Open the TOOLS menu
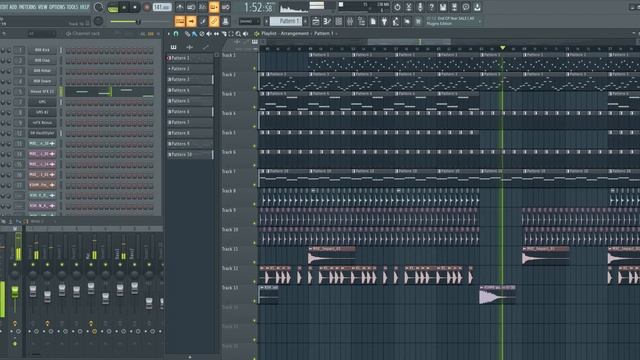Image resolution: width=640 pixels, height=360 pixels. (72, 7)
